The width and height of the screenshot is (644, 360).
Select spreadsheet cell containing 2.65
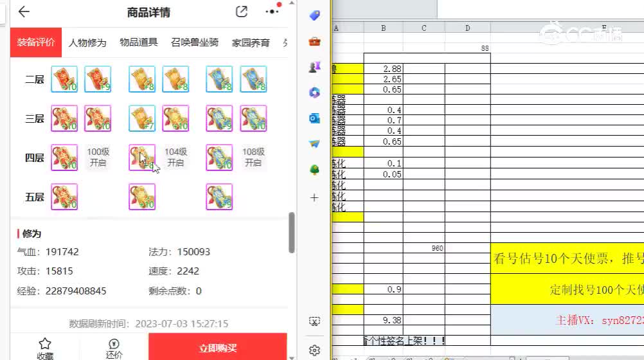pos(383,79)
